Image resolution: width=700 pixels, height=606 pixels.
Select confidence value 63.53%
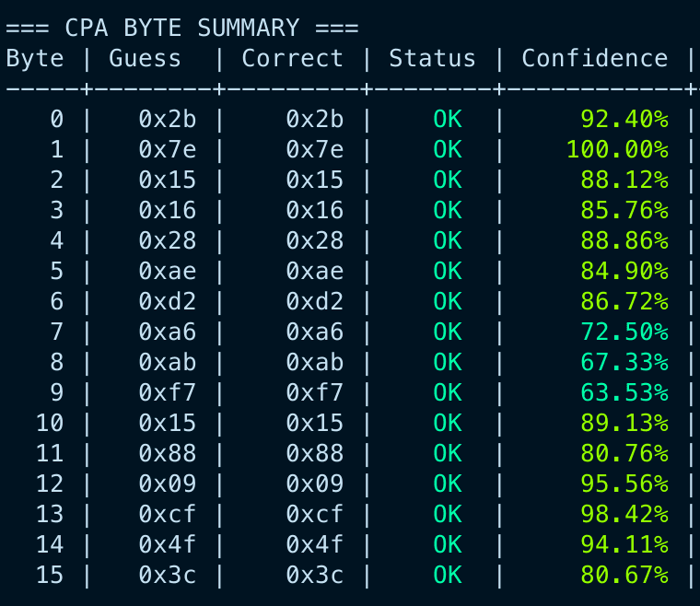[624, 392]
